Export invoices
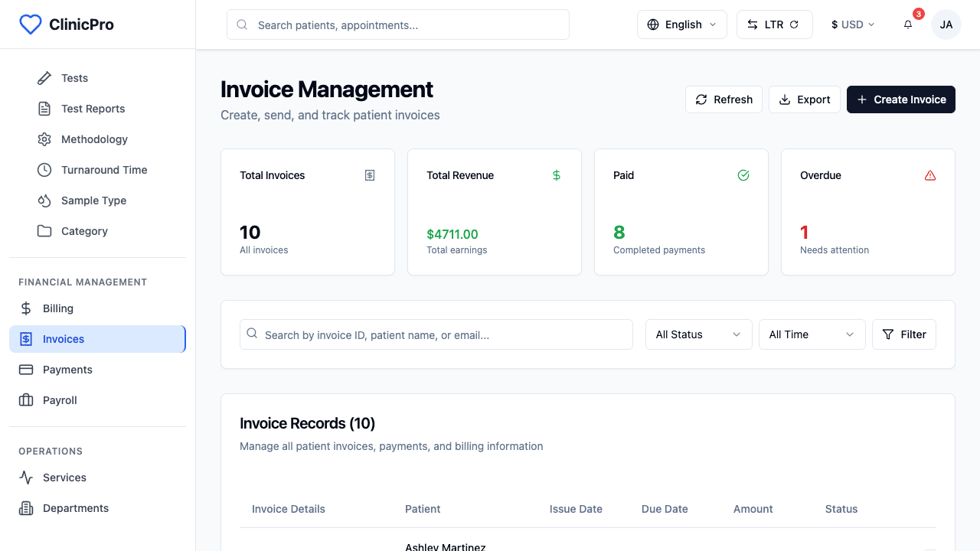Viewport: 980px width, 551px height. [805, 99]
